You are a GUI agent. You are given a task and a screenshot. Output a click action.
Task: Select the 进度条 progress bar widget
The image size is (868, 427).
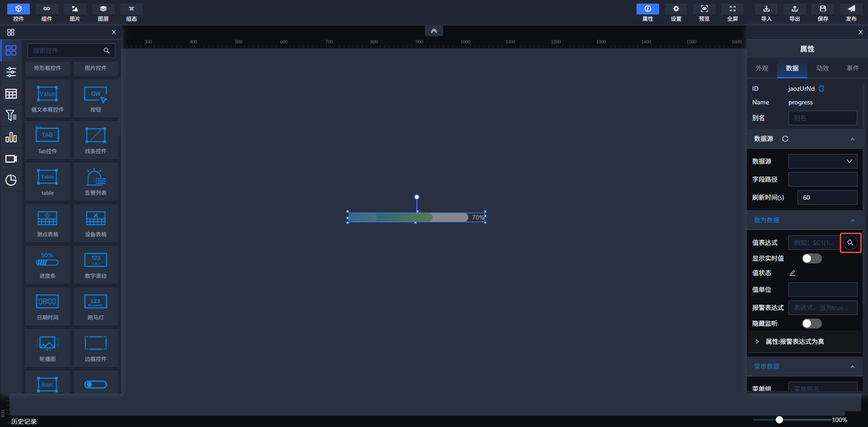[47, 265]
